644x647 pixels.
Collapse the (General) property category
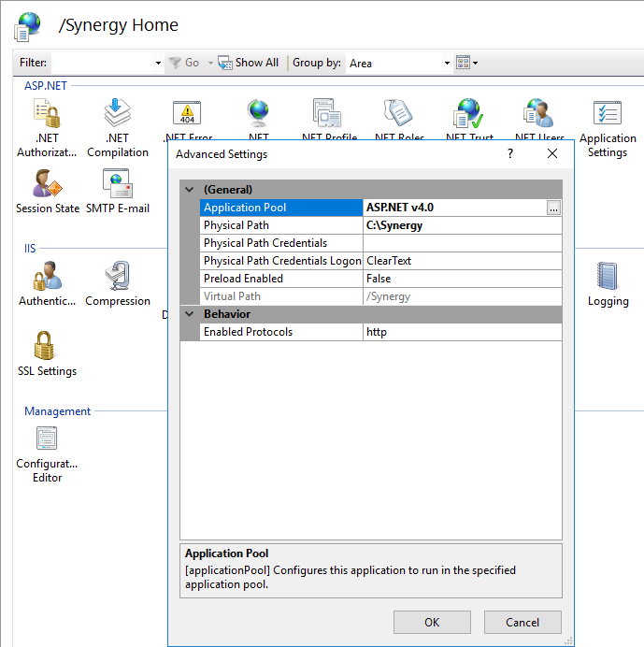click(x=190, y=190)
